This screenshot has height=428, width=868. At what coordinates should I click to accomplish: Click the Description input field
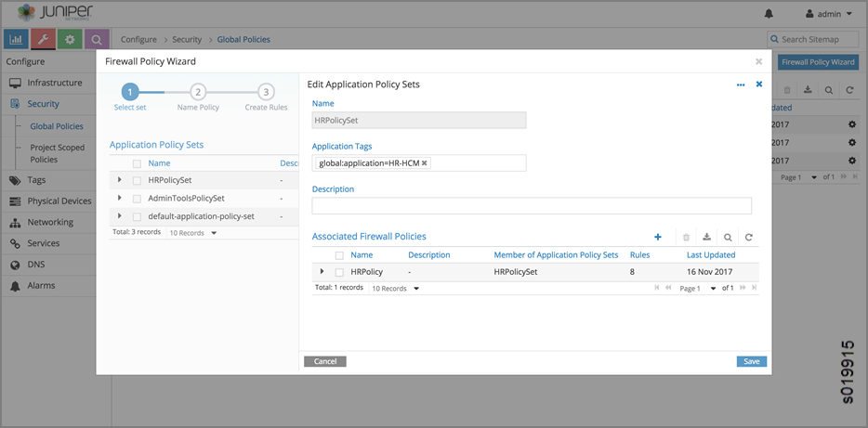click(532, 206)
